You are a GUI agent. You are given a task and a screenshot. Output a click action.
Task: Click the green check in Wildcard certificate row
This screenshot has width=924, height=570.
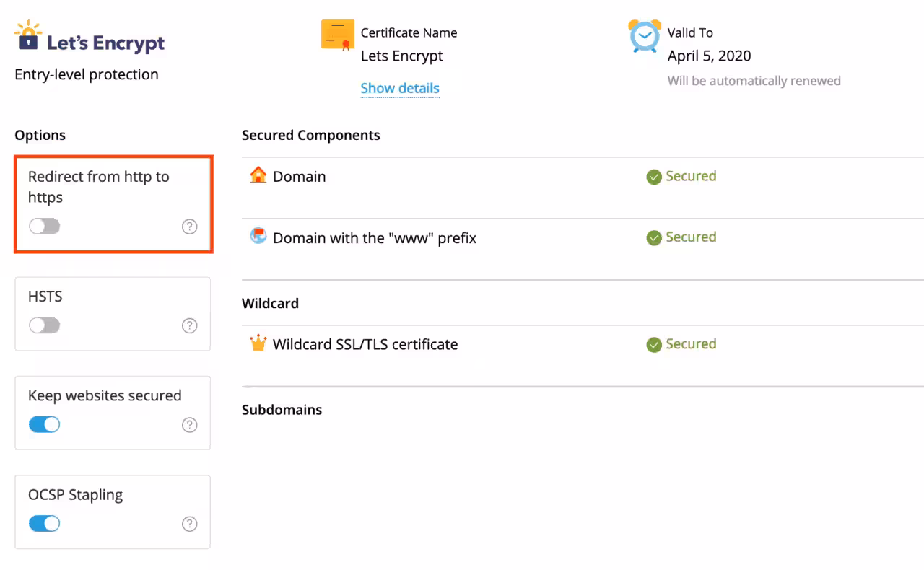(654, 345)
